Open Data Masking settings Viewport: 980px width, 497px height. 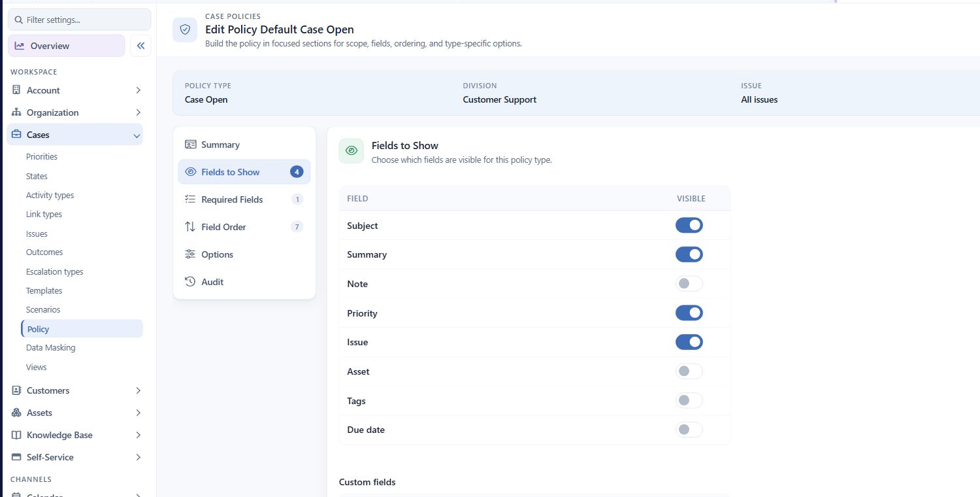[51, 348]
